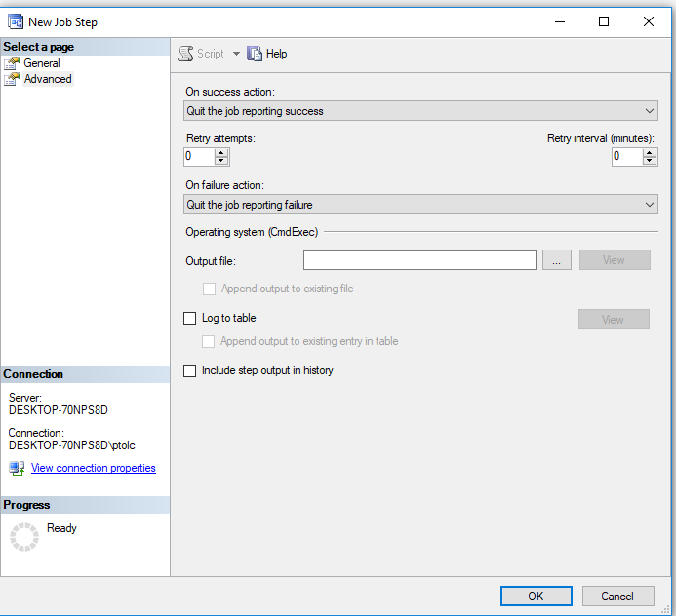Expand the Script dropdown arrow
Image resolution: width=676 pixels, height=616 pixels.
pyautogui.click(x=236, y=55)
